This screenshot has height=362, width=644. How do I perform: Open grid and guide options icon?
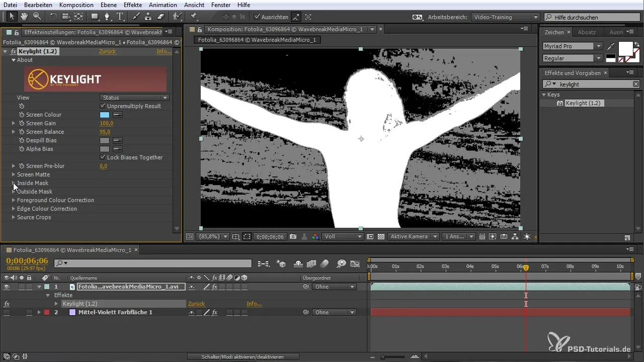236,236
